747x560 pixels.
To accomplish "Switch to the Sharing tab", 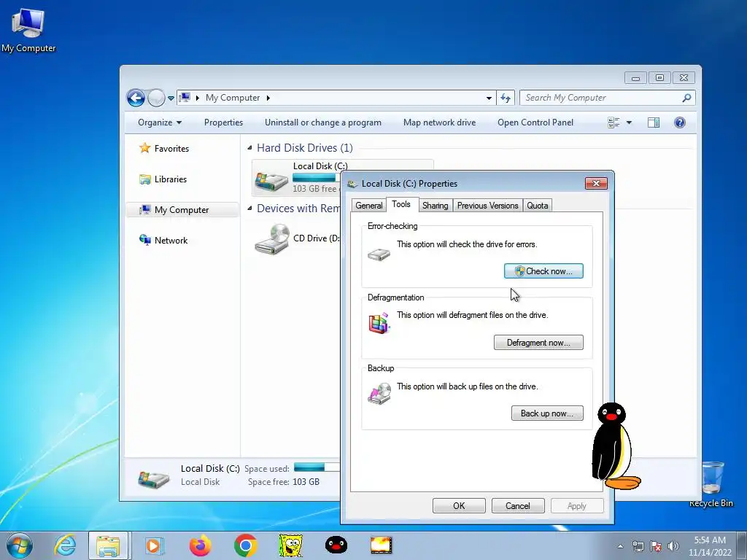I will [435, 205].
